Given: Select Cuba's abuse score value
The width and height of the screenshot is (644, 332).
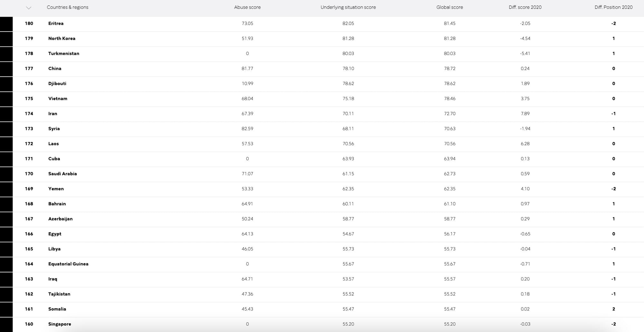Looking at the screenshot, I should 247,159.
